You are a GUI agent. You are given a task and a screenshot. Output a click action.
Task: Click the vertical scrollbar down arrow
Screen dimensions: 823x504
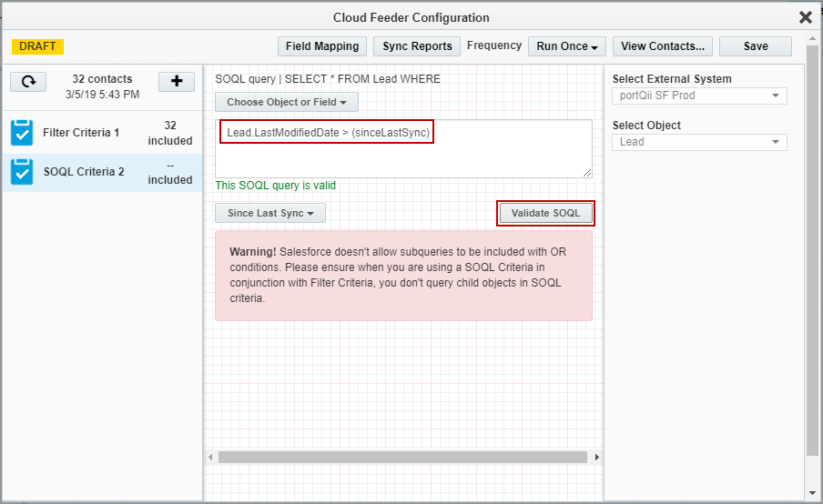pos(812,493)
